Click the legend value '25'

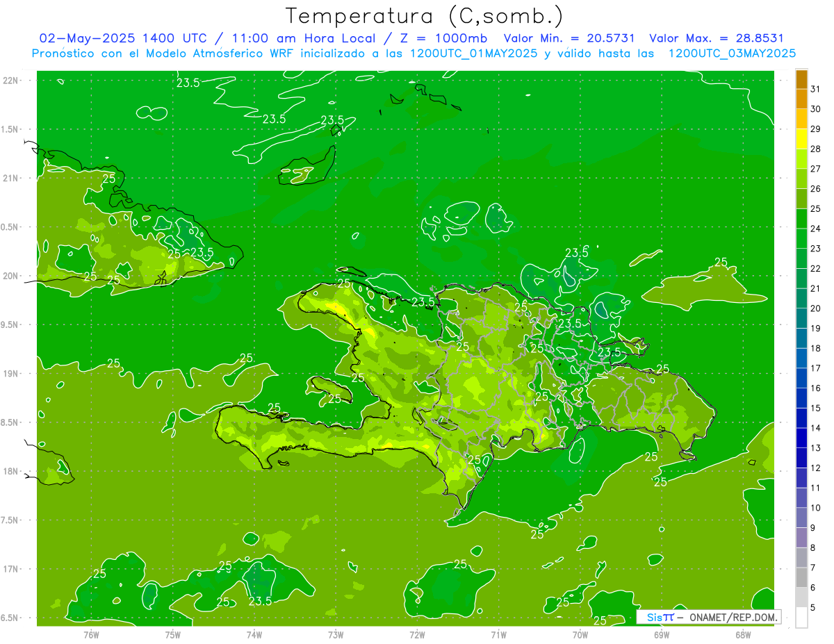[x=816, y=208]
